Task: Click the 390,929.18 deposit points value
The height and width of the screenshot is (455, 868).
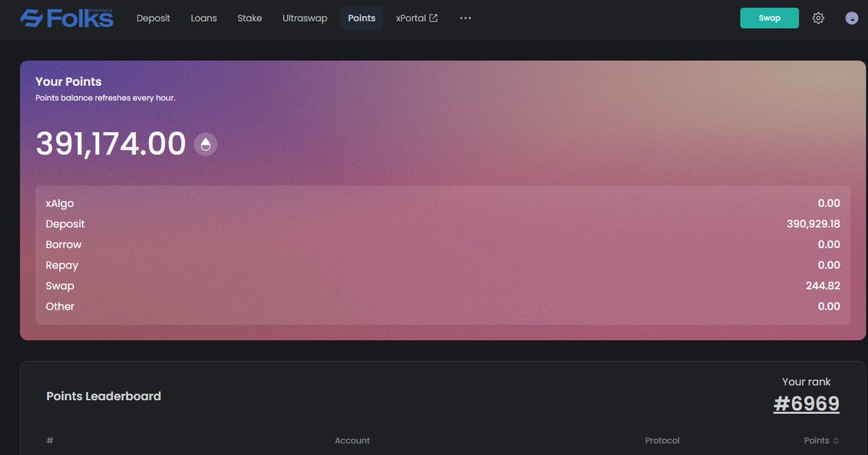Action: (x=813, y=224)
